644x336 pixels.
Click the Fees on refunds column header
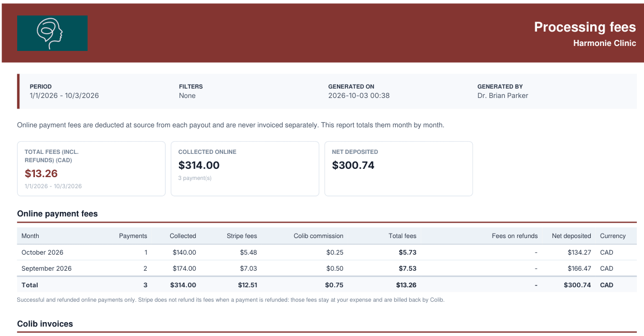[515, 236]
